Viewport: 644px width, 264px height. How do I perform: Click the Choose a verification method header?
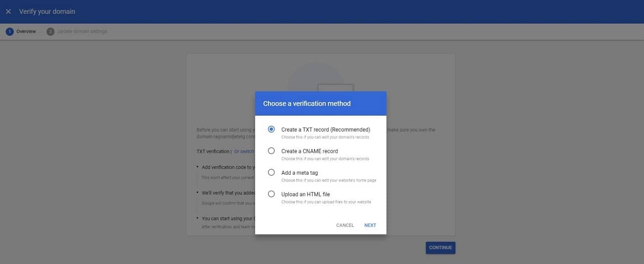coord(307,104)
